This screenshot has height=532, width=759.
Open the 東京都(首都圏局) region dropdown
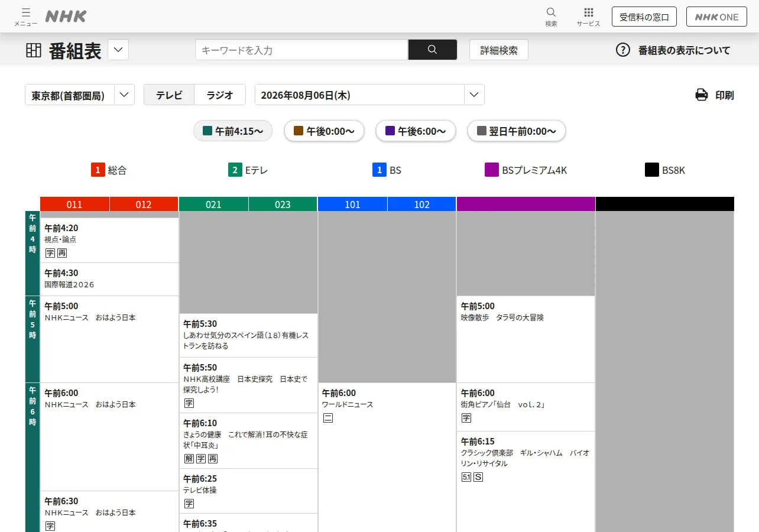[80, 95]
